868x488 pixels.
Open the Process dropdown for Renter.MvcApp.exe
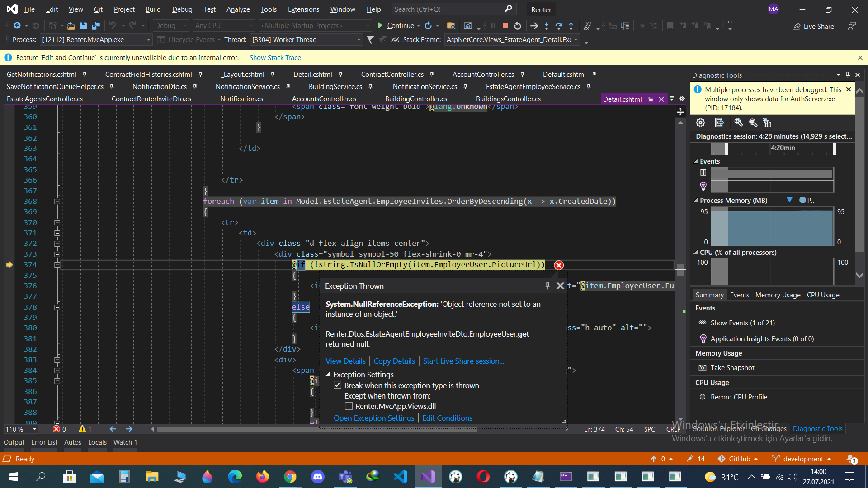coord(148,40)
